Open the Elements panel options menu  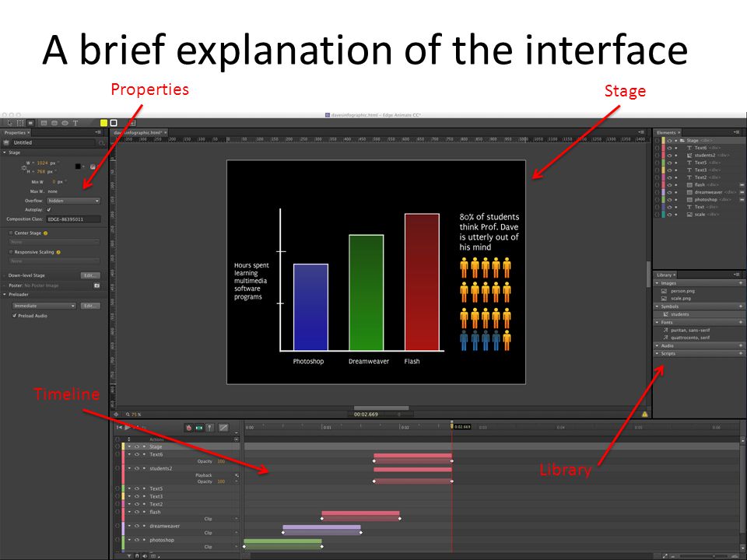737,132
